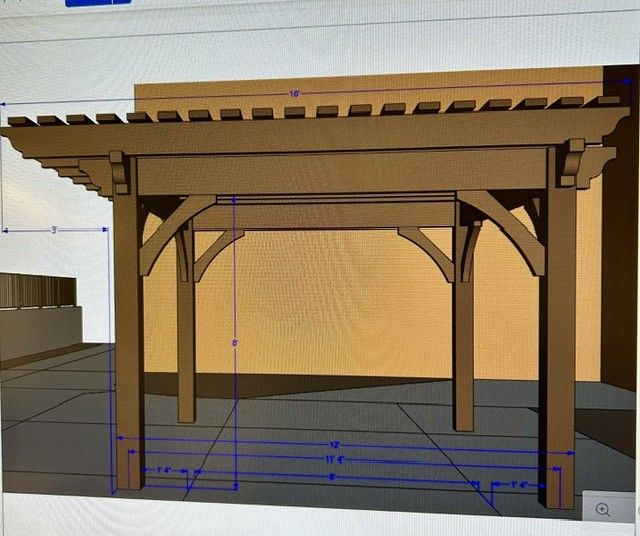Select the 12' post span dimension label
640x536 pixels.
335,445
